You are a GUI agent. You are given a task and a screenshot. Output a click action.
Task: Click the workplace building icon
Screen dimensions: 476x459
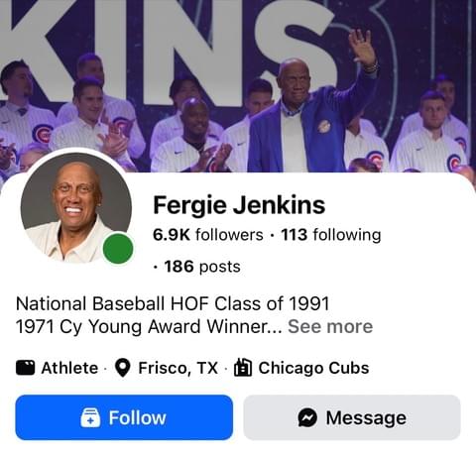pyautogui.click(x=243, y=368)
